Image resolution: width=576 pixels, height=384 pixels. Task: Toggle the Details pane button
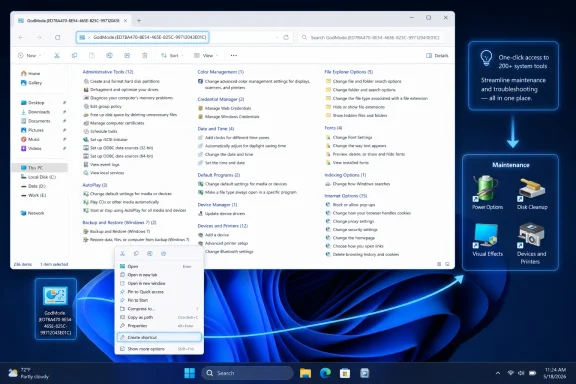[x=437, y=55]
